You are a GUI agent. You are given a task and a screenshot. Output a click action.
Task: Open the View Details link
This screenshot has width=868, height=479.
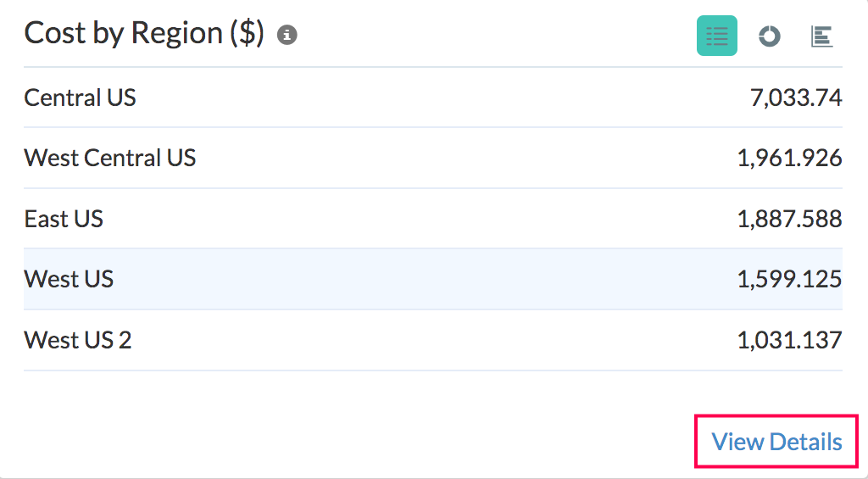[776, 442]
